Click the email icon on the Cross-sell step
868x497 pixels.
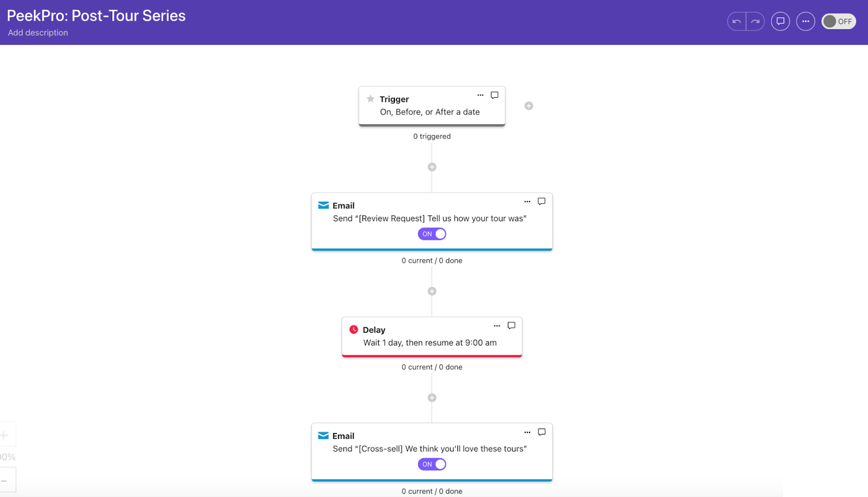(323, 435)
